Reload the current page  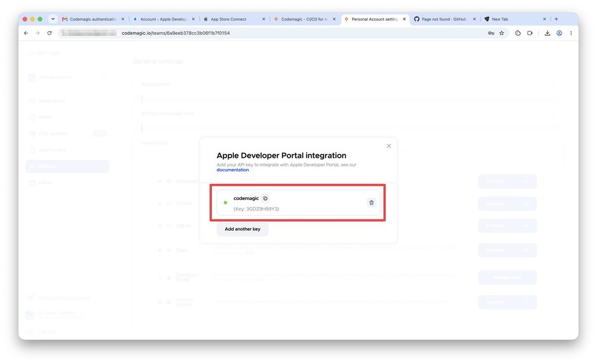(50, 33)
